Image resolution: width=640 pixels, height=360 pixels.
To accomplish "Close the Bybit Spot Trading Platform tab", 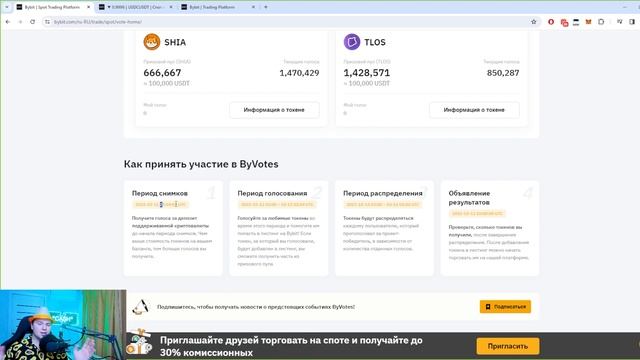I will click(x=89, y=7).
